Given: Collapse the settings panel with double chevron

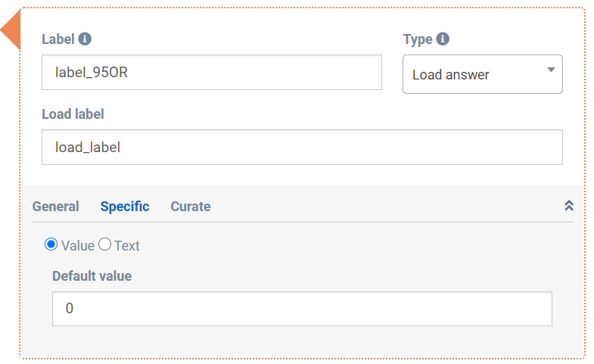Looking at the screenshot, I should (x=569, y=206).
